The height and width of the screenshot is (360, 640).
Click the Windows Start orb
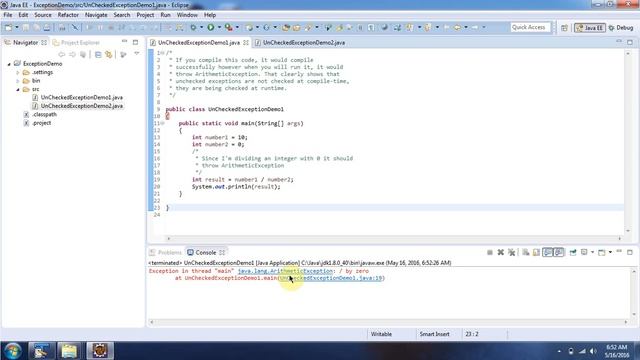tap(12, 351)
